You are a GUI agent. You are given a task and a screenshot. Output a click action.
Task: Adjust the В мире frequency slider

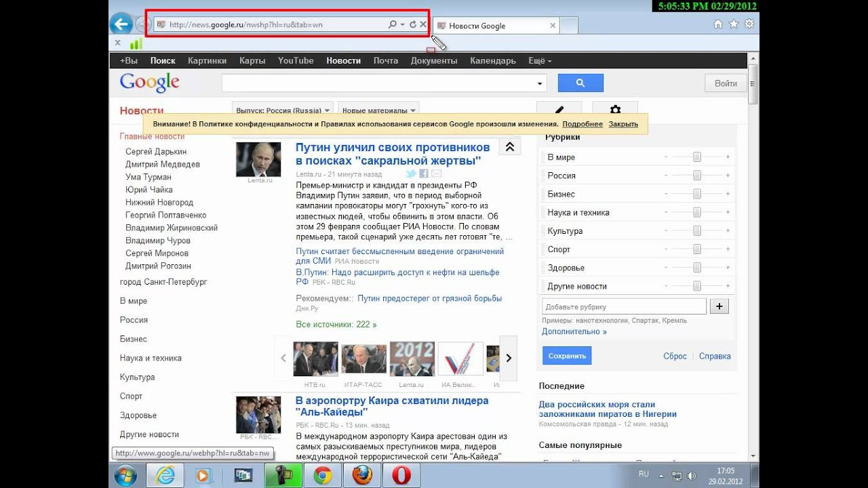click(697, 157)
